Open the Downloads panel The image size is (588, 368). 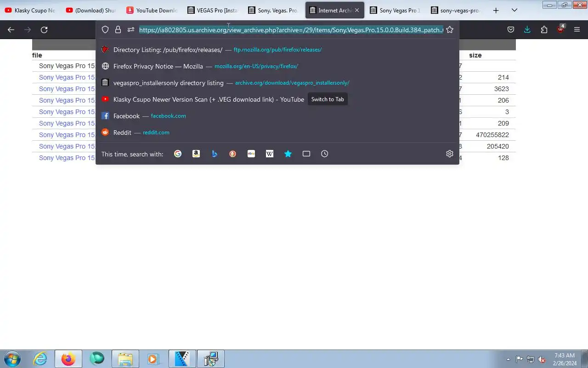pyautogui.click(x=527, y=29)
